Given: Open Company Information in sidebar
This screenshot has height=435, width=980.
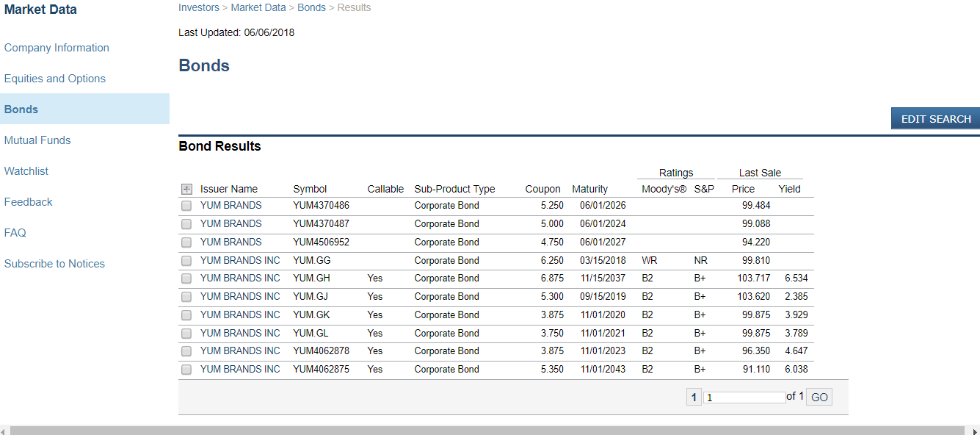Looking at the screenshot, I should pos(57,48).
